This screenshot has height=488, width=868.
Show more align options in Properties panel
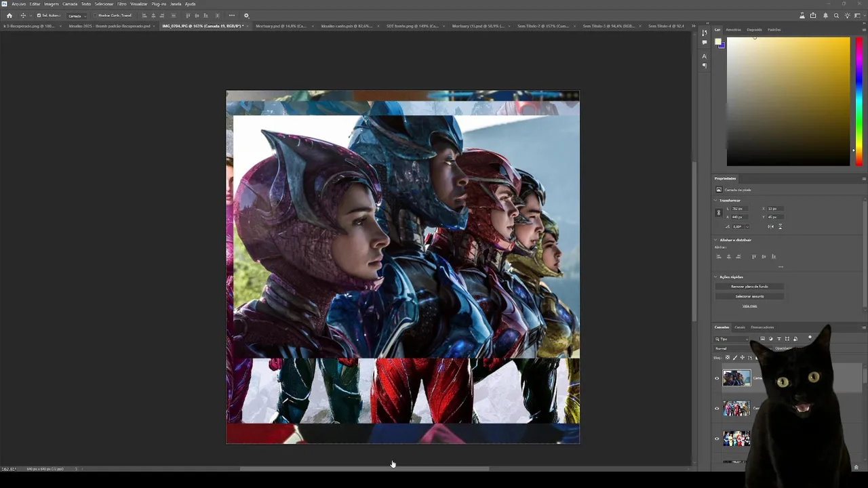(781, 267)
